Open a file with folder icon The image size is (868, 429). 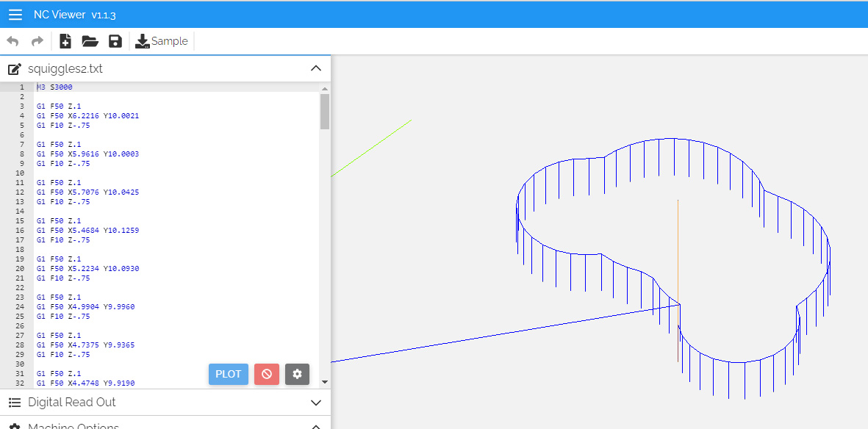click(90, 42)
